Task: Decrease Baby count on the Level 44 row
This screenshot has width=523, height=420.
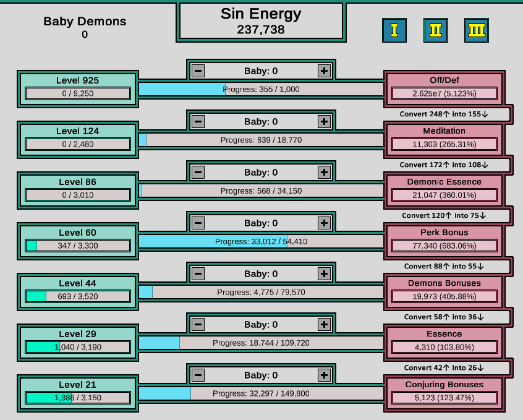Action: click(198, 273)
